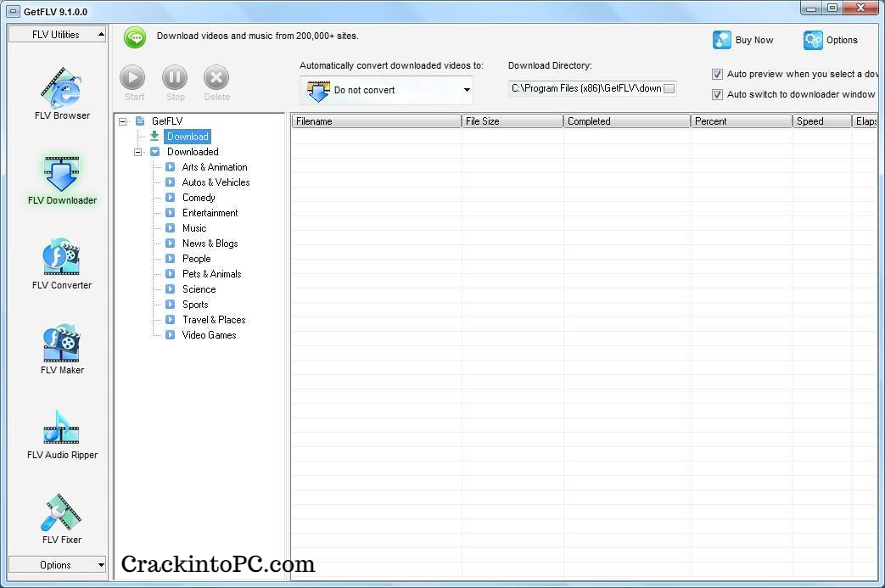Click the Video Games category icon
885x588 pixels.
[170, 334]
